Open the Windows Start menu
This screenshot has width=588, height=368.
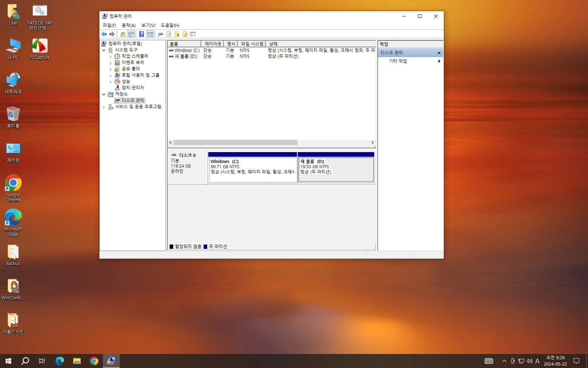tap(8, 361)
